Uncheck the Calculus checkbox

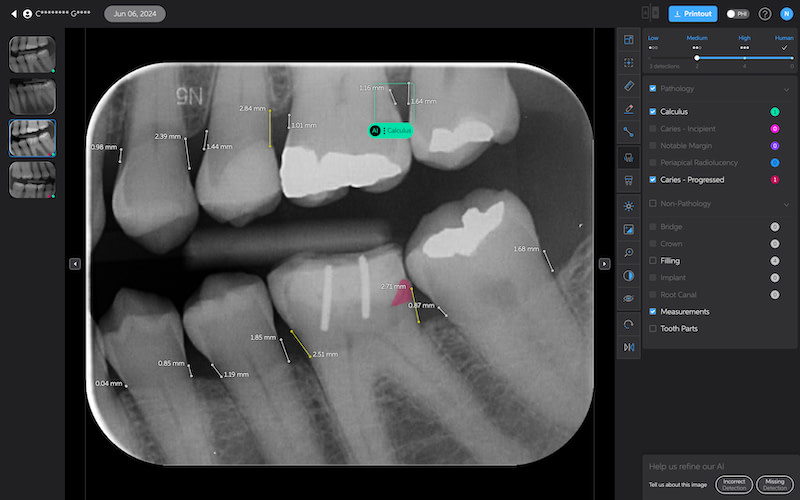click(x=653, y=112)
